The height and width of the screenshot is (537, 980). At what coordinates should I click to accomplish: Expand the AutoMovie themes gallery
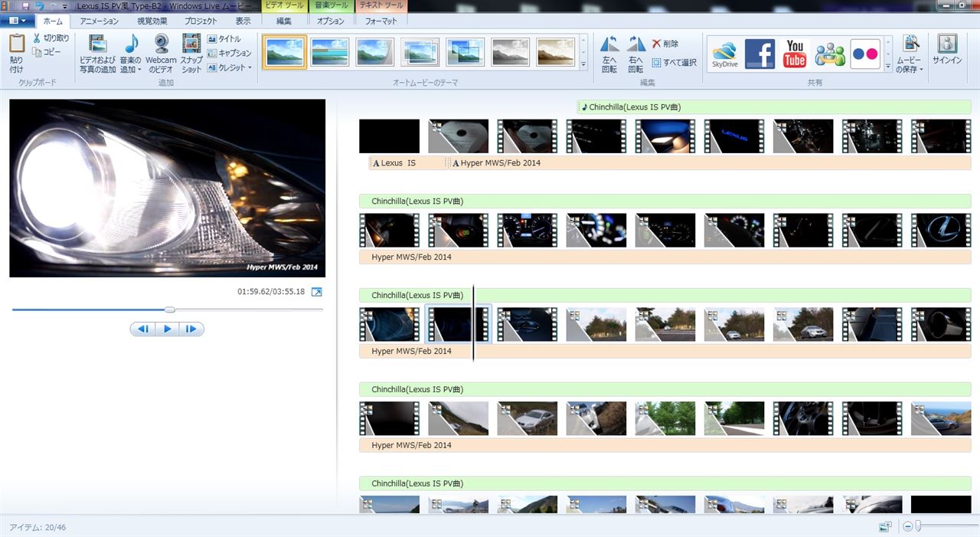coord(584,66)
